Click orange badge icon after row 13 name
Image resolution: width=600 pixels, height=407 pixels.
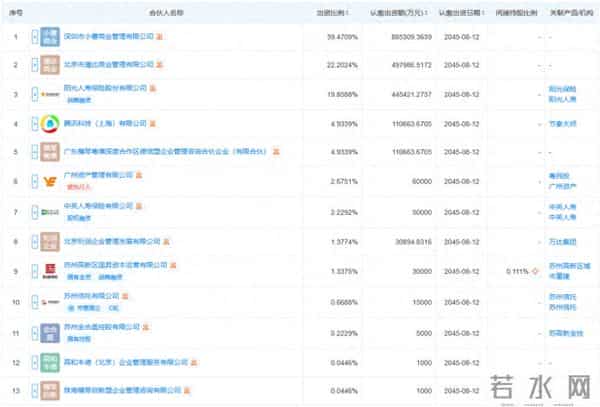187,391
